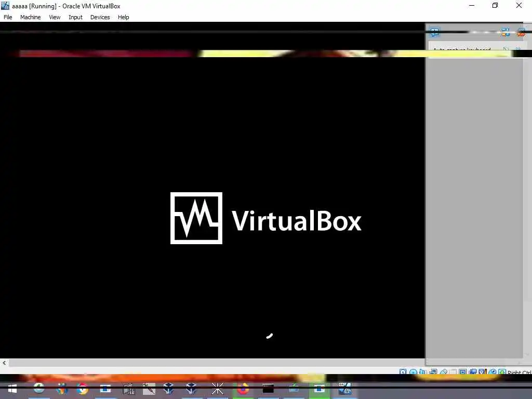
Task: Open the View menu
Action: point(55,17)
